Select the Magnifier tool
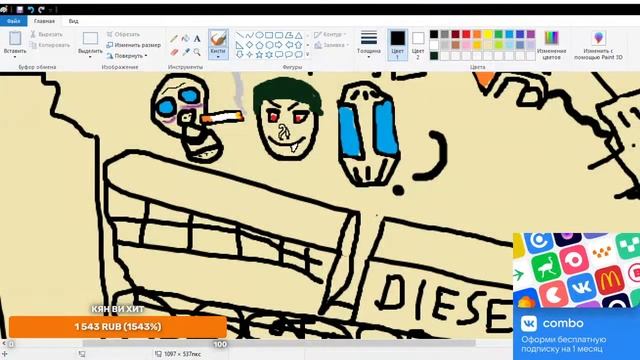 pyautogui.click(x=197, y=52)
